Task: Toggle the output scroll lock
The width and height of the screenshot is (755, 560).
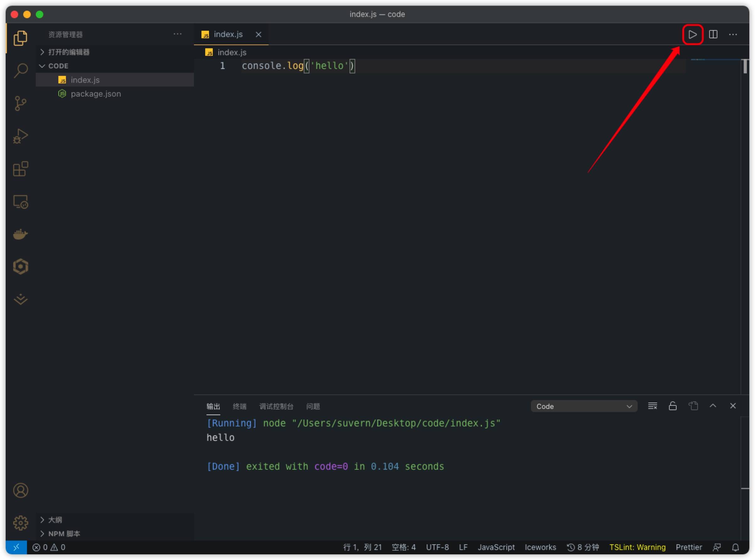Action: point(672,406)
